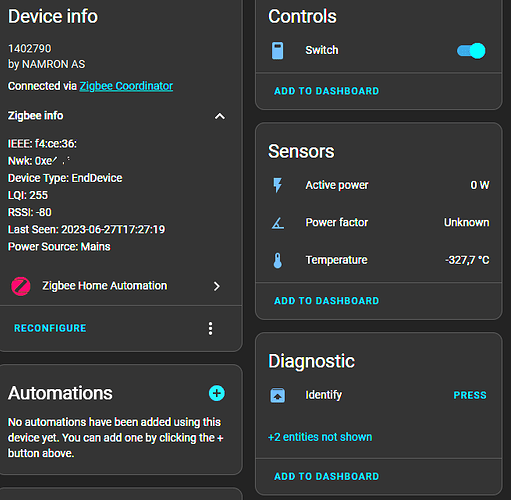Toggle the Switch control off
Image resolution: width=511 pixels, height=500 pixels.
coord(471,51)
